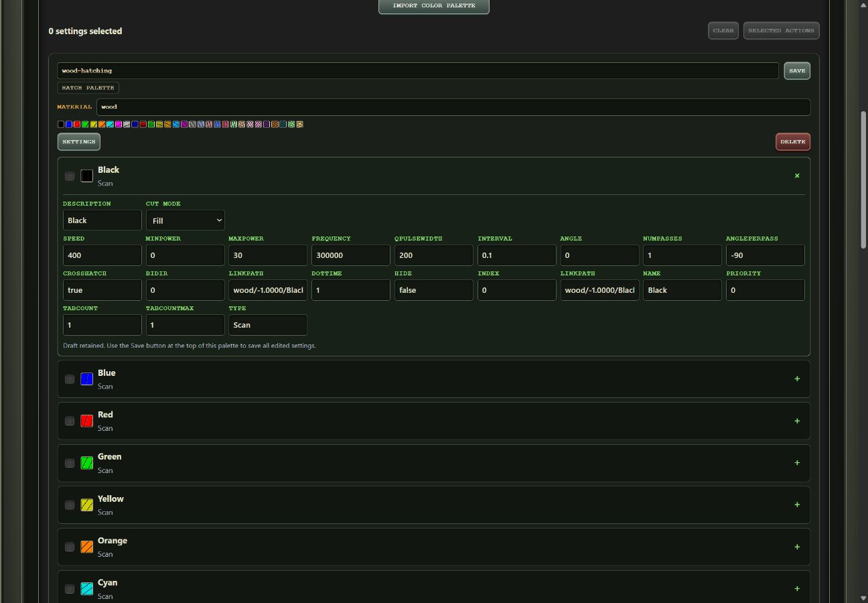Collapse the Black setting with the x icon
Screen dimensions: 868x603
pyautogui.click(x=797, y=176)
